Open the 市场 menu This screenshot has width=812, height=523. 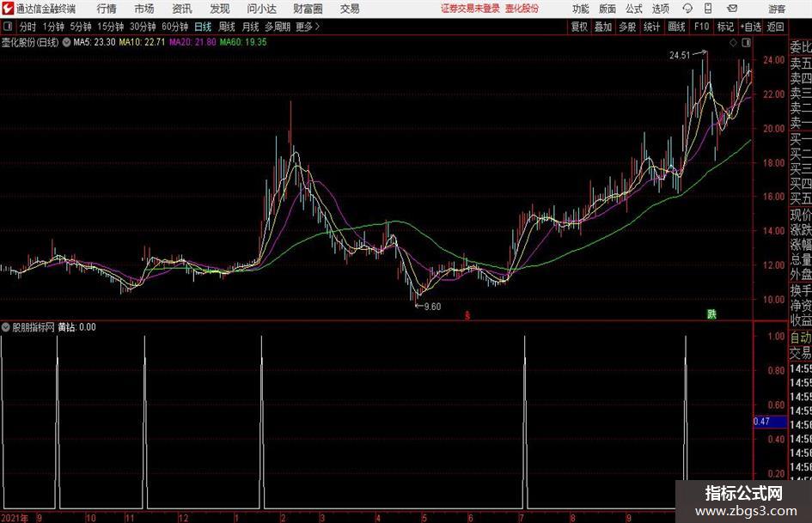point(144,9)
